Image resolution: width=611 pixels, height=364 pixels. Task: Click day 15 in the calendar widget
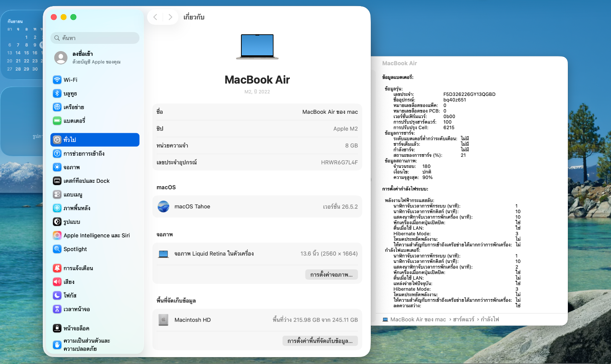tap(26, 53)
